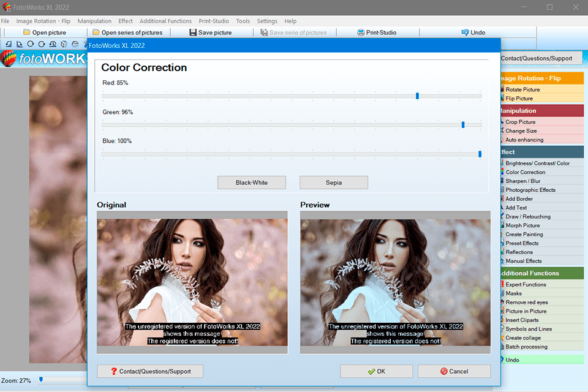The height and width of the screenshot is (392, 588).
Task: Click the Preview image thumbnail
Action: 395,282
